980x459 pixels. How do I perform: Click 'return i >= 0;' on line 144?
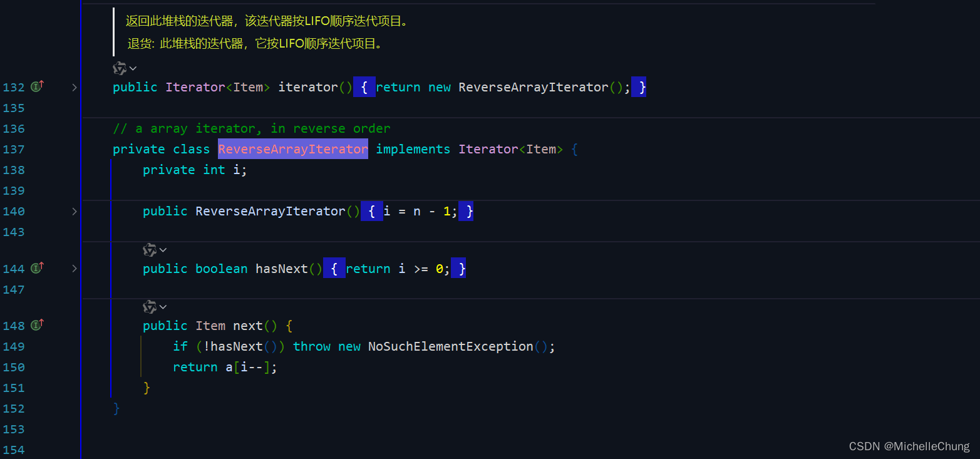click(398, 269)
